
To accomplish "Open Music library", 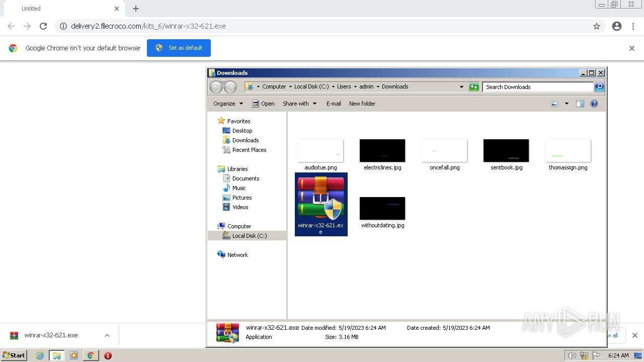I will click(239, 188).
